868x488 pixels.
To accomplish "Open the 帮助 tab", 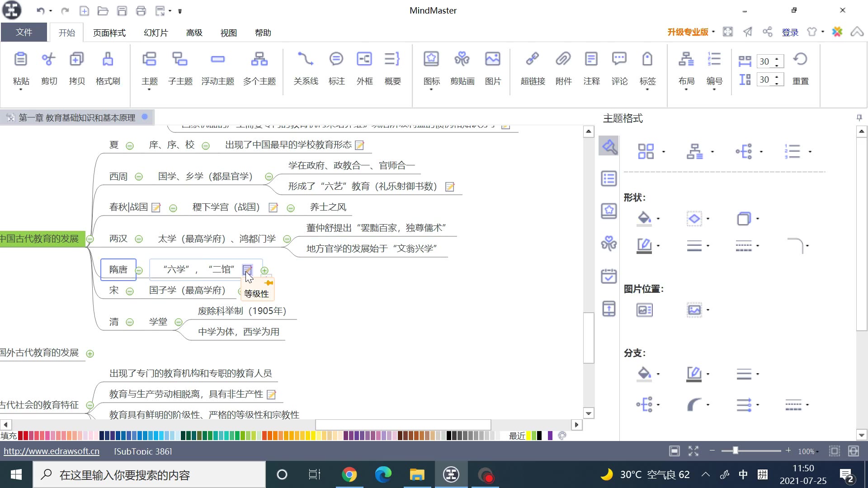I will click(x=263, y=33).
